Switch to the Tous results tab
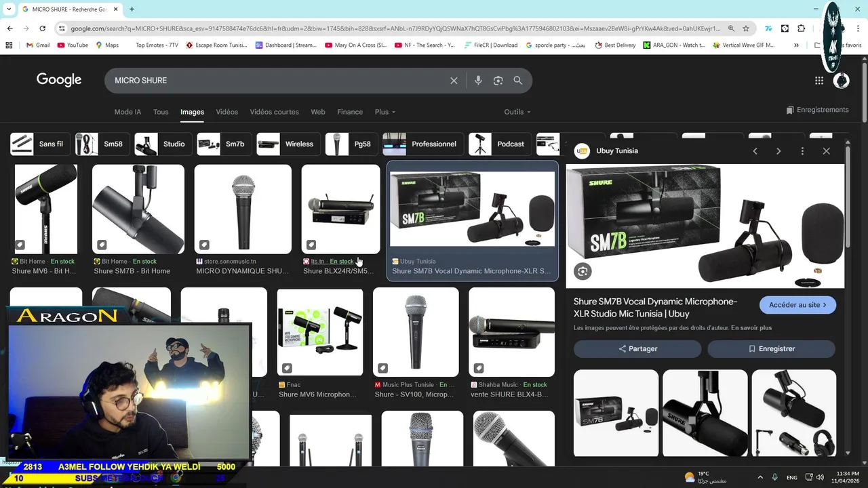 (161, 112)
